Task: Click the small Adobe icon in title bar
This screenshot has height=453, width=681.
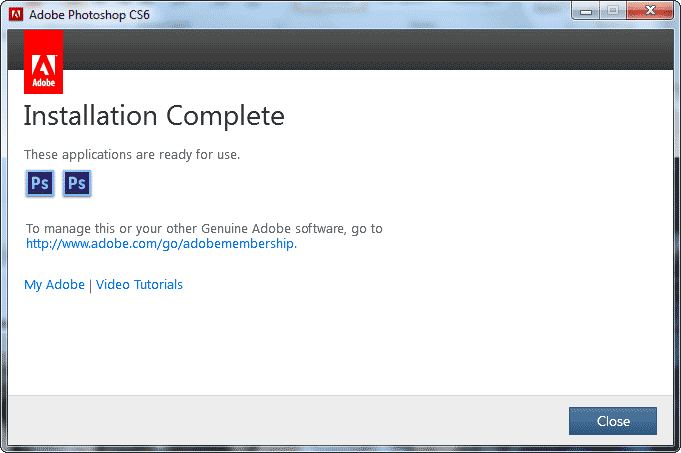Action: tap(16, 14)
